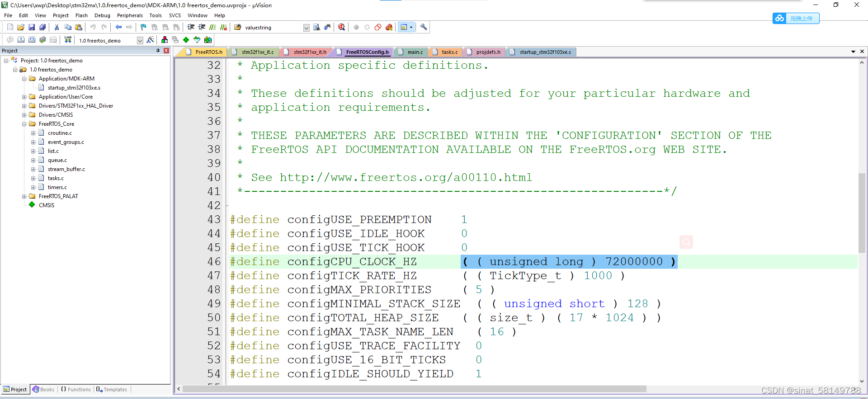Viewport: 868px width, 399px height.
Task: Create a new file with toolbar icon
Action: point(10,27)
